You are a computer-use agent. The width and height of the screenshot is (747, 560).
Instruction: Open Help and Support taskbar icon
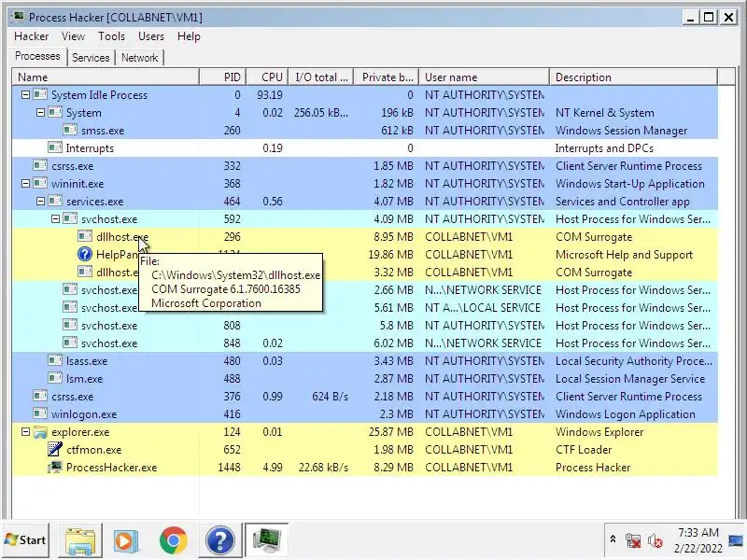pos(220,540)
